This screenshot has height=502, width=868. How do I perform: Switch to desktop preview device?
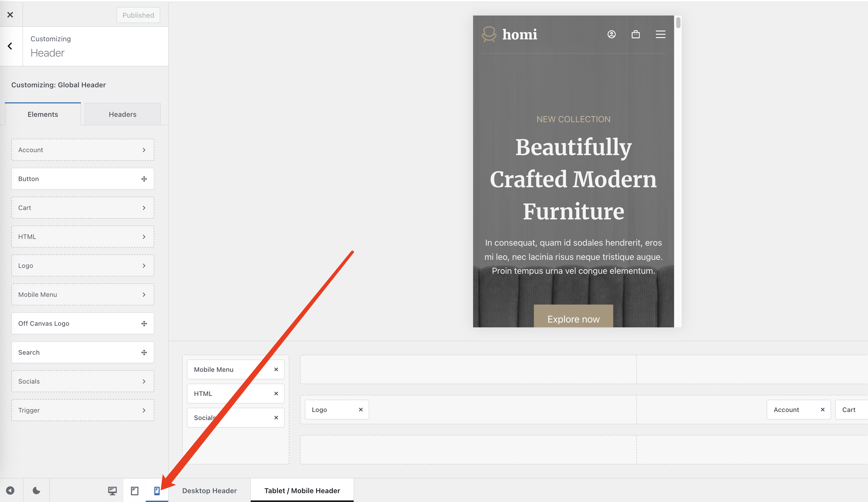112,491
